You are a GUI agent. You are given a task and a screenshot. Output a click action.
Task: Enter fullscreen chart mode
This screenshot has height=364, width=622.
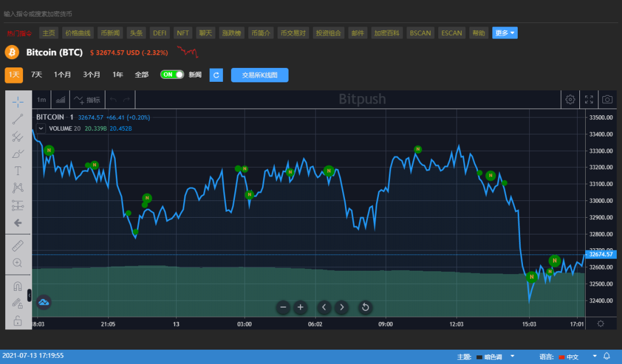point(589,100)
